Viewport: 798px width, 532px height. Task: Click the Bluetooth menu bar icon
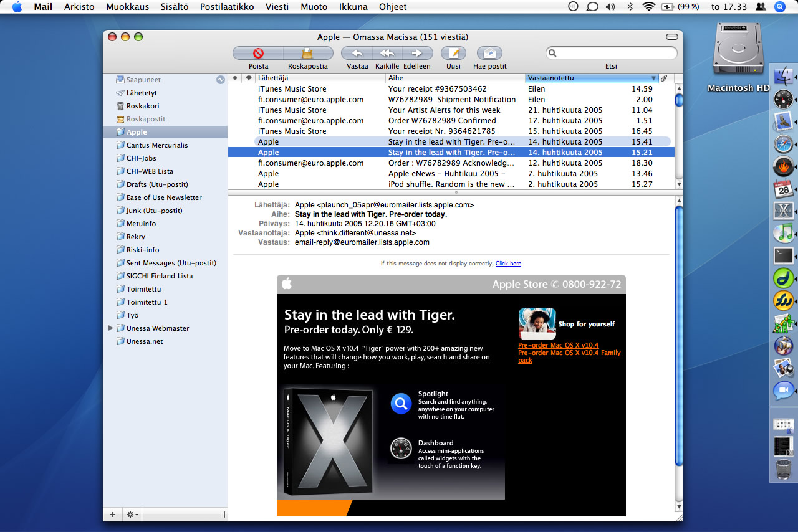pyautogui.click(x=630, y=7)
